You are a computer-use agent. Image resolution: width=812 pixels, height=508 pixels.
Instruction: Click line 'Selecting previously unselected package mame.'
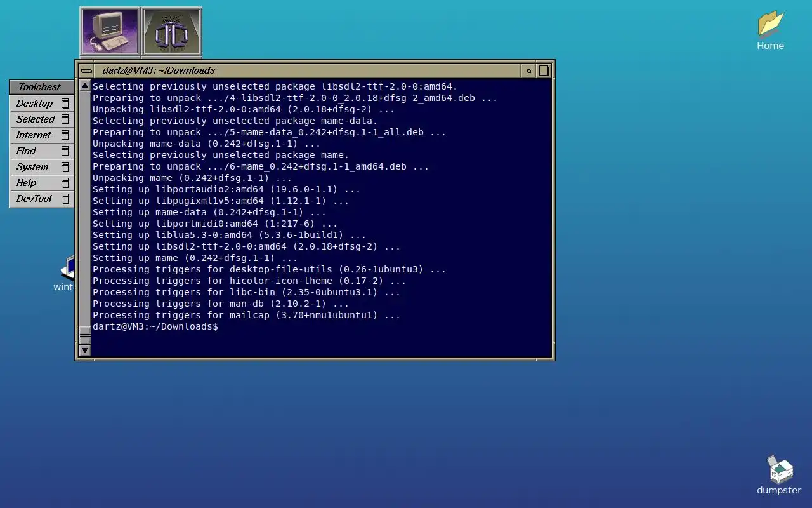click(x=221, y=155)
